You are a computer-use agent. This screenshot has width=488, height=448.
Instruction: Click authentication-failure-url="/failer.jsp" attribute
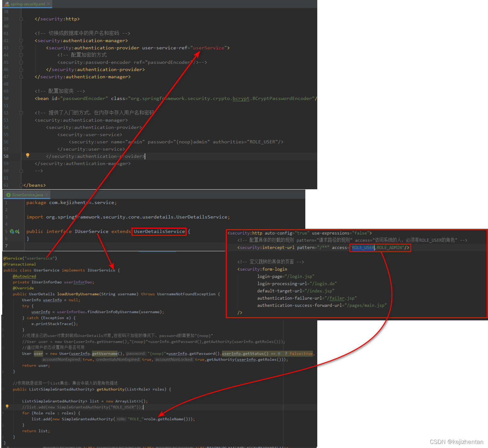tap(307, 298)
